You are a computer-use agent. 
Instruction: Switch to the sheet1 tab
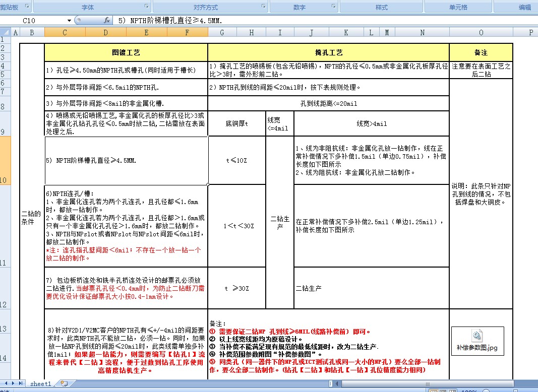(x=41, y=384)
